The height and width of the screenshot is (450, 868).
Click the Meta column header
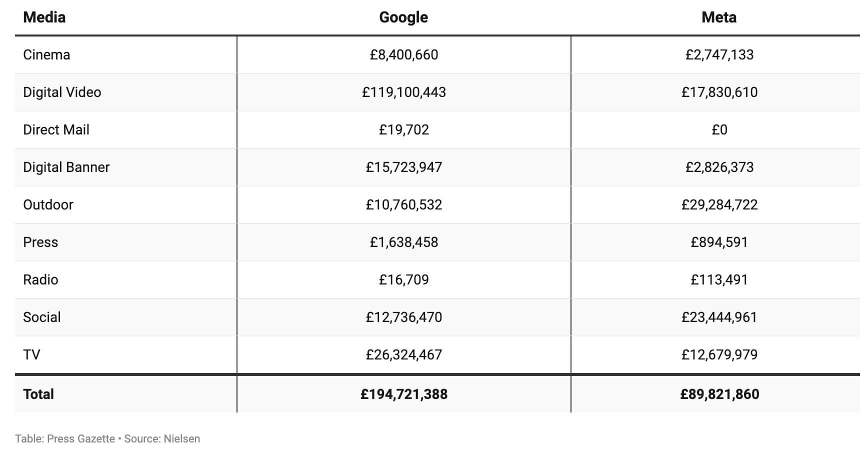click(719, 17)
